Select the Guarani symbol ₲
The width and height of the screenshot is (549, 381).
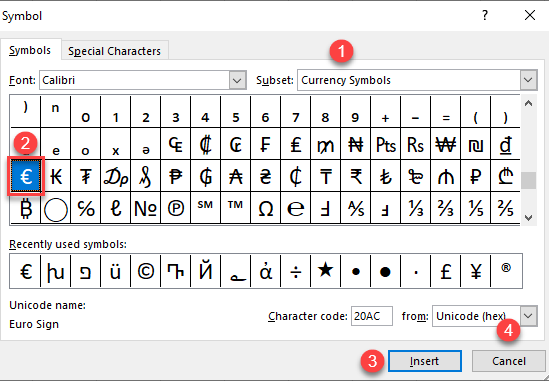coord(206,176)
